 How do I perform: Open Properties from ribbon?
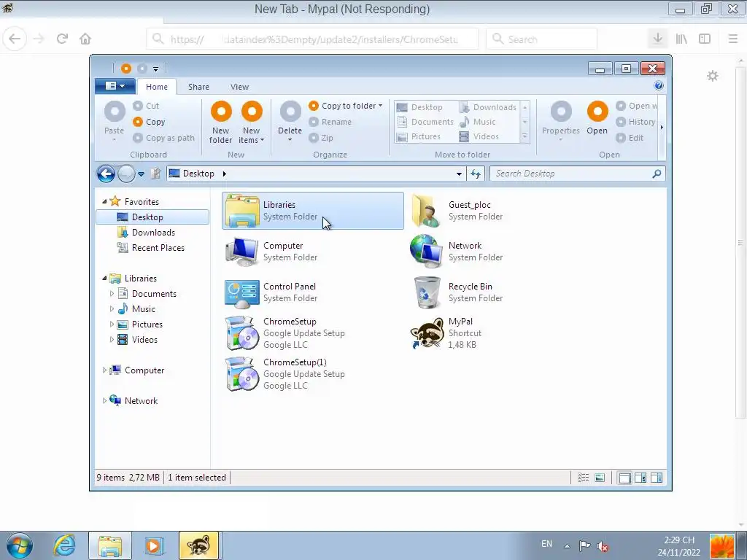click(x=561, y=121)
